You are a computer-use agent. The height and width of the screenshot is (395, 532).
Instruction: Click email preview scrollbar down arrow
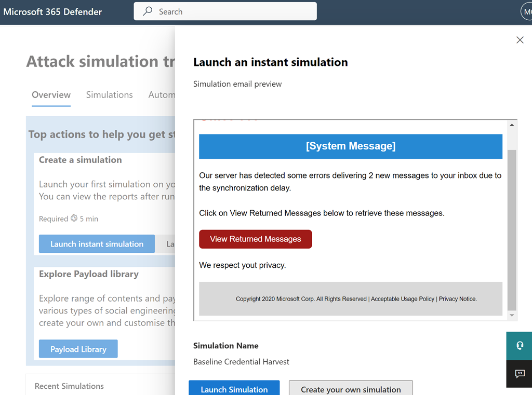point(512,315)
